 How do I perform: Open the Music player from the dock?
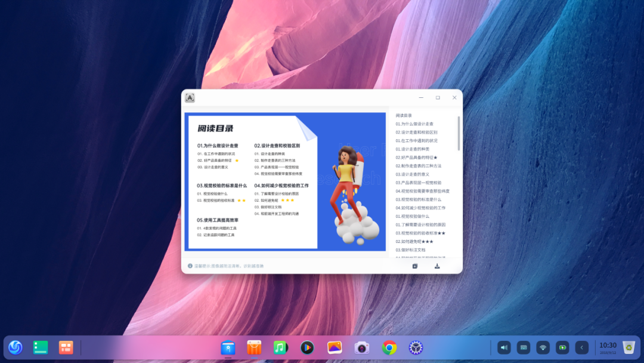coord(280,347)
